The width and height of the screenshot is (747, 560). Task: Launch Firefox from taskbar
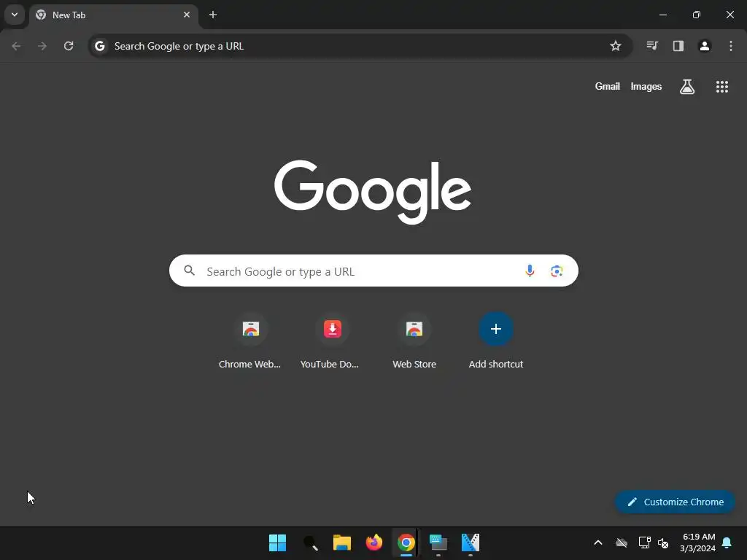374,542
